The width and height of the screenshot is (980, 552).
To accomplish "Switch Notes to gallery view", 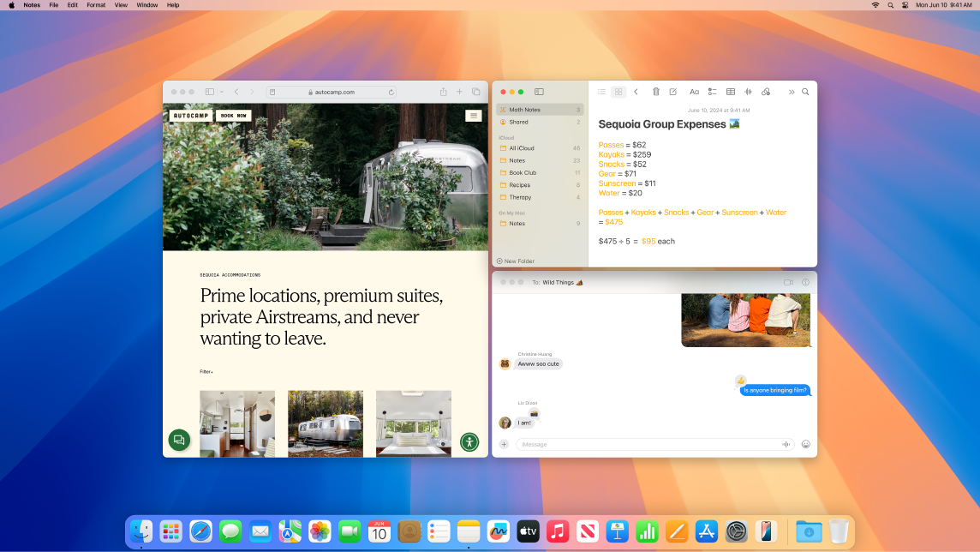I will [x=618, y=92].
